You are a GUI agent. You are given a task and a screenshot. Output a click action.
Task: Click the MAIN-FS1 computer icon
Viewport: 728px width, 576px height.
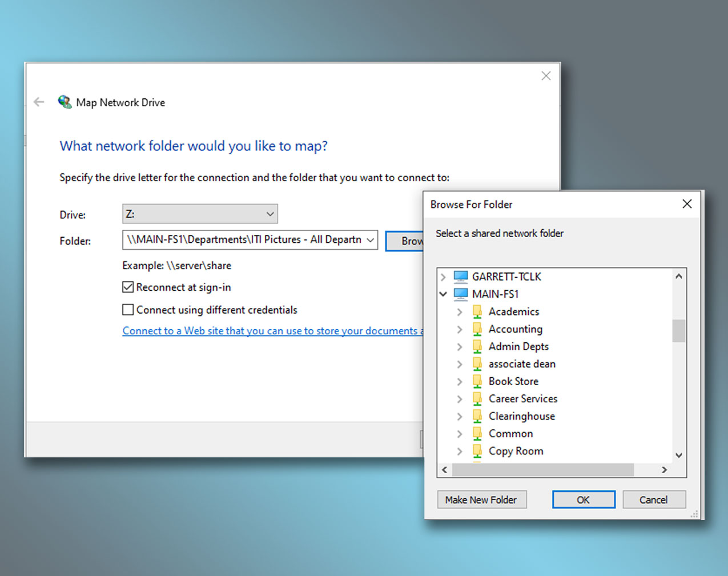coord(460,294)
